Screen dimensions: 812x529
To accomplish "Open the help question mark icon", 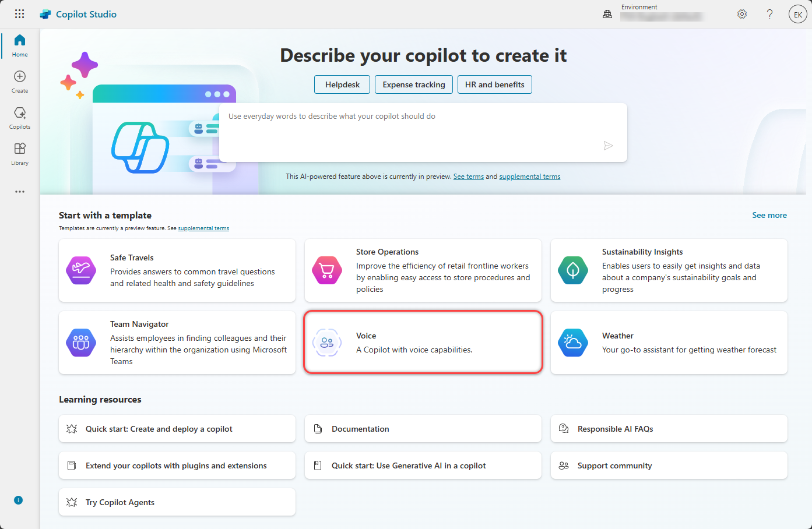I will click(769, 14).
